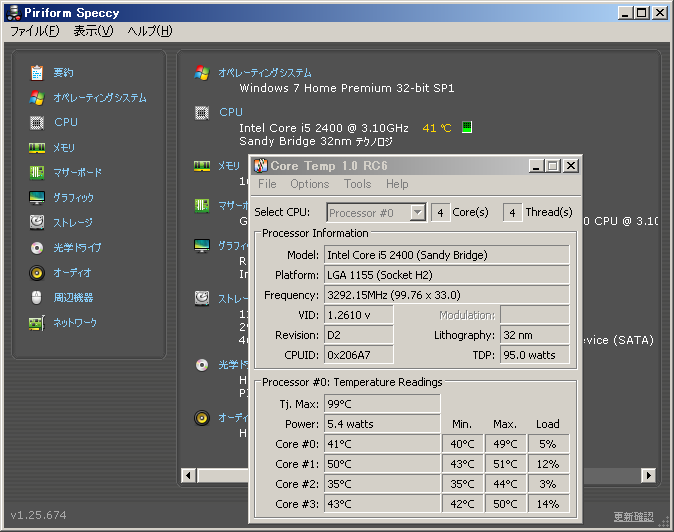Screen dimensions: 674x532
Task: Open the マザーボード icon in sidebar
Action: (37, 173)
